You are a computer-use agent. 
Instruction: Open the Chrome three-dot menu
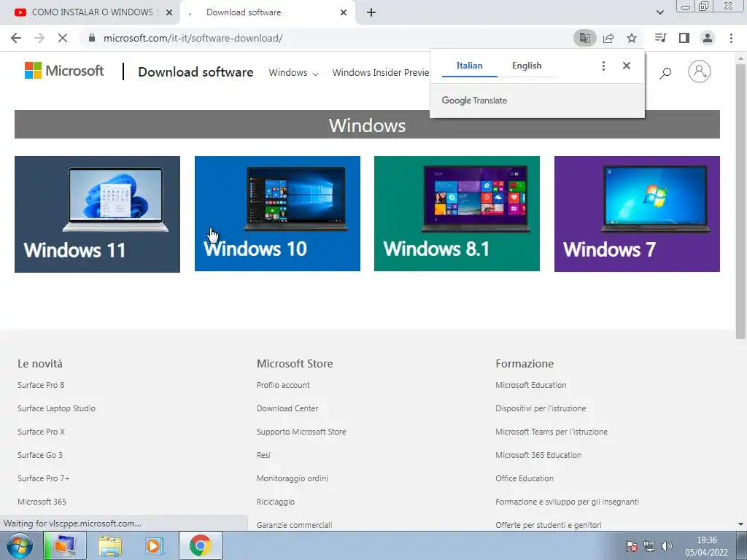731,38
